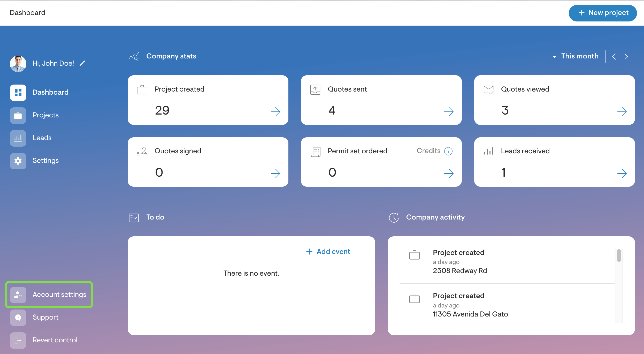
Task: Click the envelope icon on Quotes viewed
Action: pos(488,90)
